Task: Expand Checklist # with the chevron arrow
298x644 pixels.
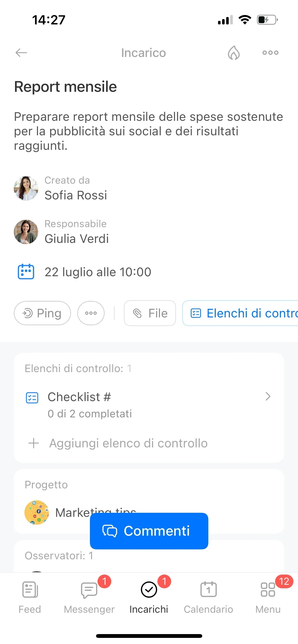Action: pos(268,396)
